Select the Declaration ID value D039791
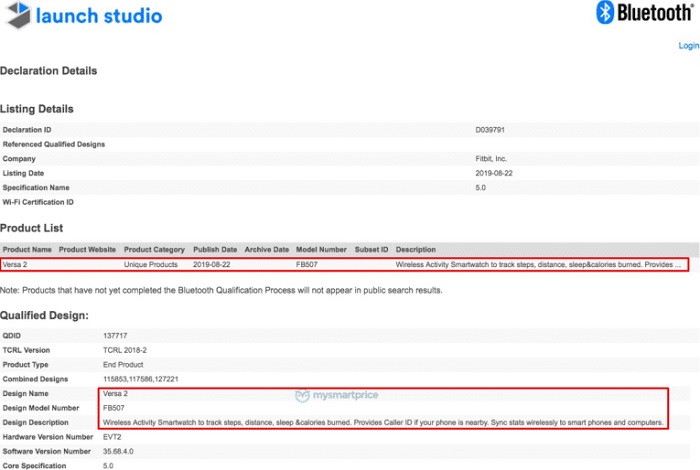This screenshot has width=700, height=470. tap(490, 130)
